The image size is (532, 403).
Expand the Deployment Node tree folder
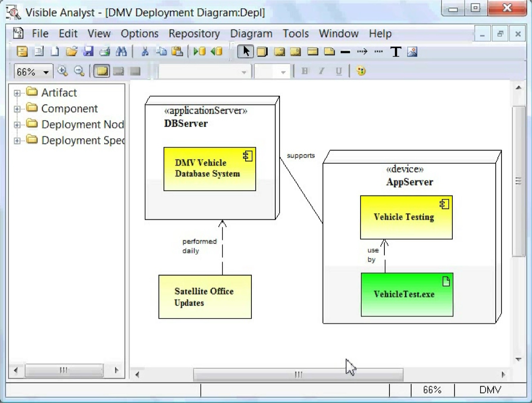[17, 125]
